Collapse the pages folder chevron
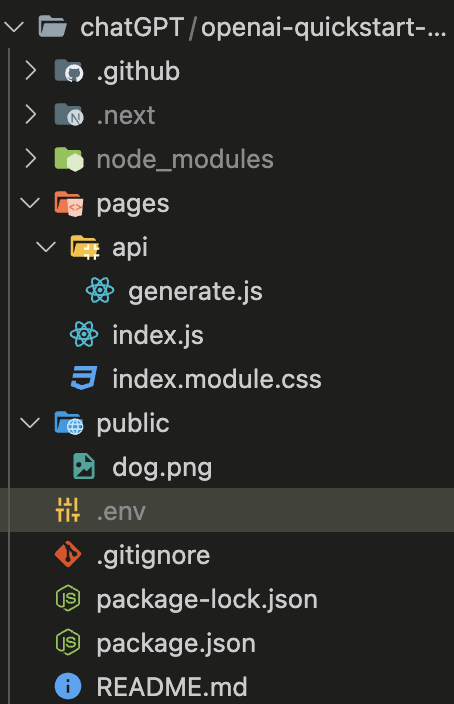Image resolution: width=454 pixels, height=704 pixels. 31,203
